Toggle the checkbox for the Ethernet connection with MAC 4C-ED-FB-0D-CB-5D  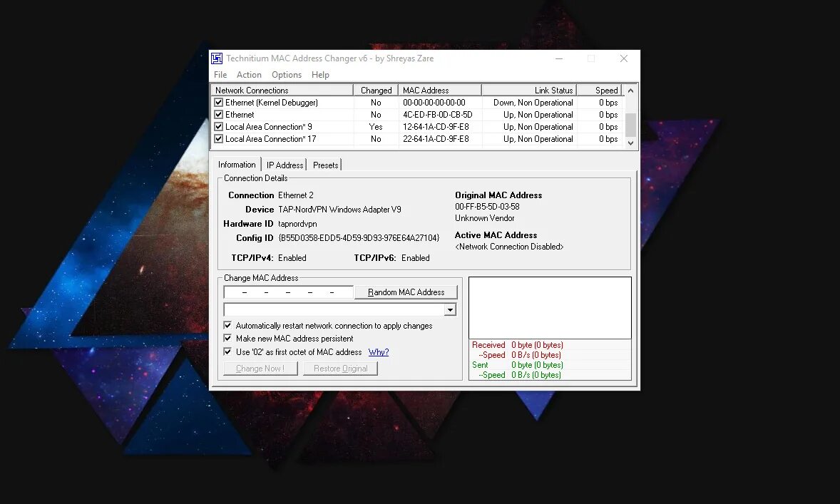point(219,115)
